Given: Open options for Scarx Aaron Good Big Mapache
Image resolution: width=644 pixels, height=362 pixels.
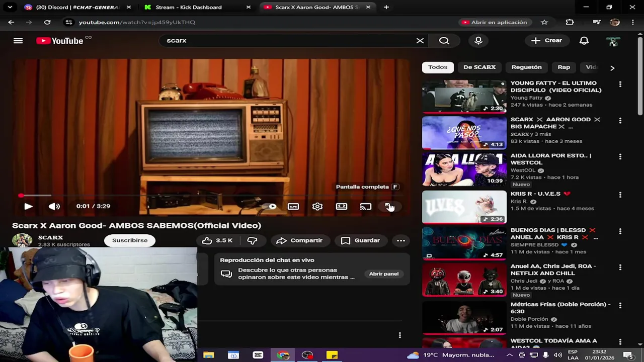Looking at the screenshot, I should coord(620,121).
